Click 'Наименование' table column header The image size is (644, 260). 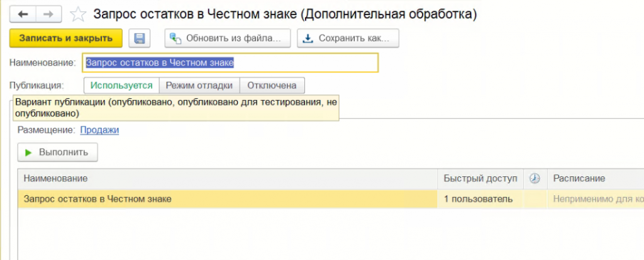226,179
